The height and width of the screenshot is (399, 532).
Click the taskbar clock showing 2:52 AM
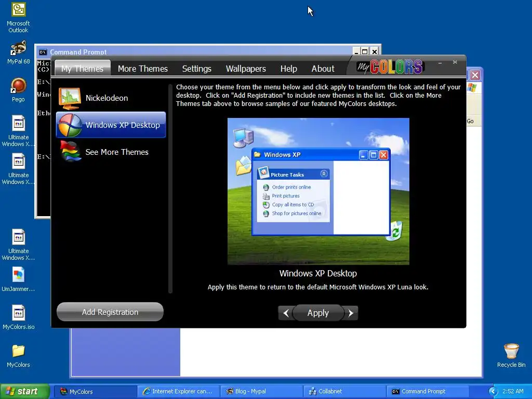coord(513,392)
